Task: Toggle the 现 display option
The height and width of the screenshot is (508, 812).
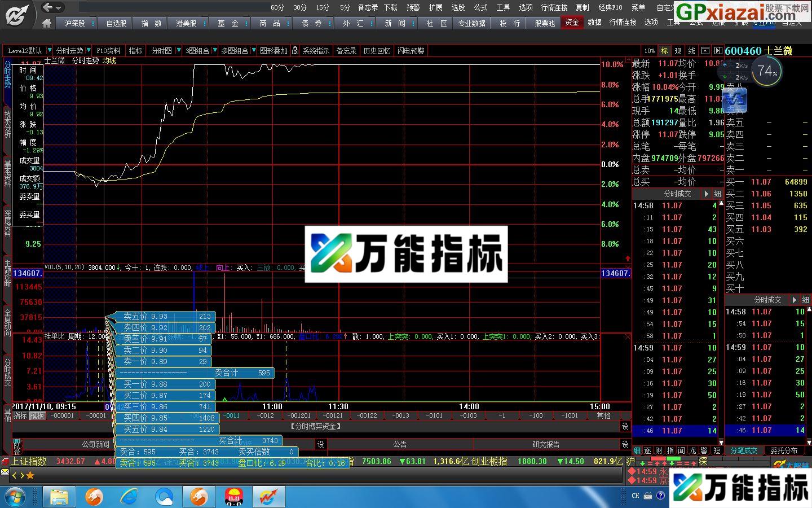Action: [x=678, y=50]
